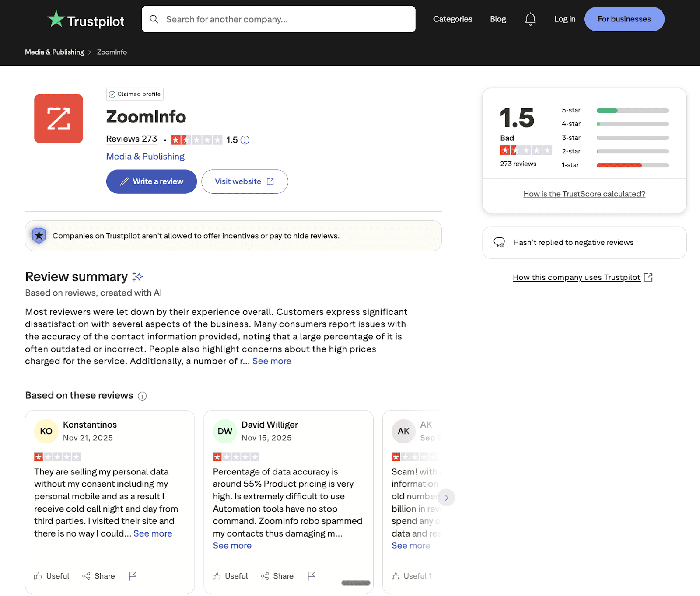Click the shield badge in the incentives banner
This screenshot has height=596, width=700.
pyautogui.click(x=39, y=235)
